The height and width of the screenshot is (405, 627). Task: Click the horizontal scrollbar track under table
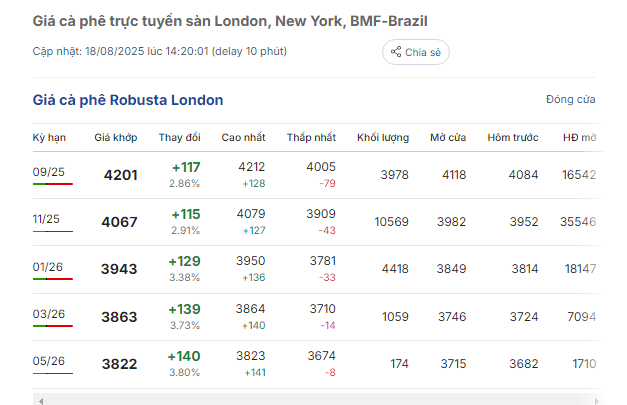pyautogui.click(x=318, y=400)
